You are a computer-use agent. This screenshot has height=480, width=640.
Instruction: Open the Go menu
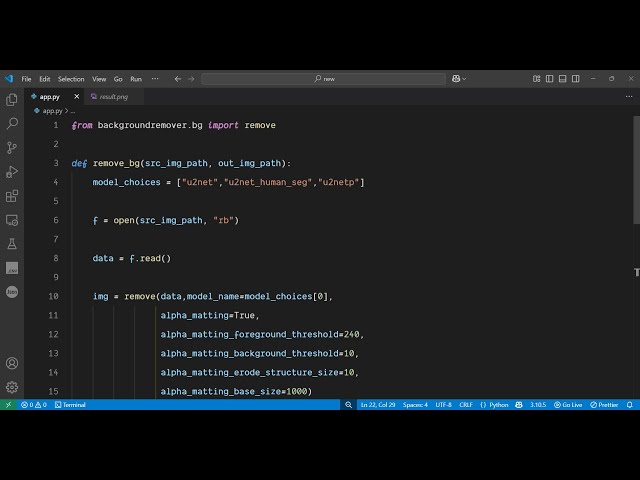coord(118,79)
